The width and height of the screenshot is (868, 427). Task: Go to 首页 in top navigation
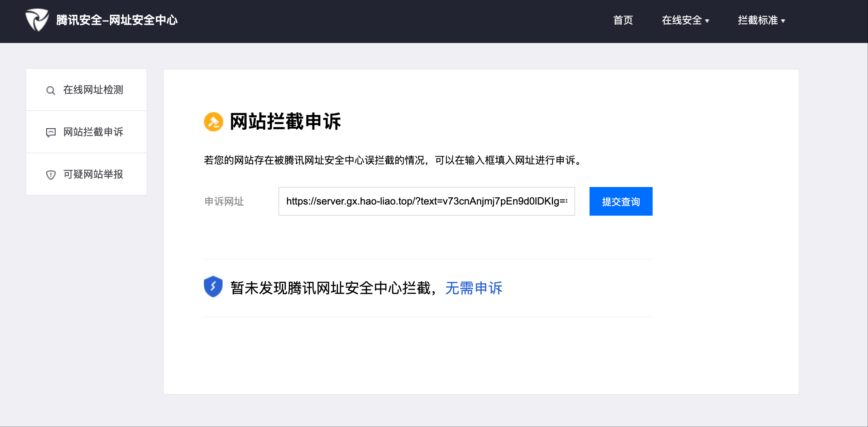623,20
